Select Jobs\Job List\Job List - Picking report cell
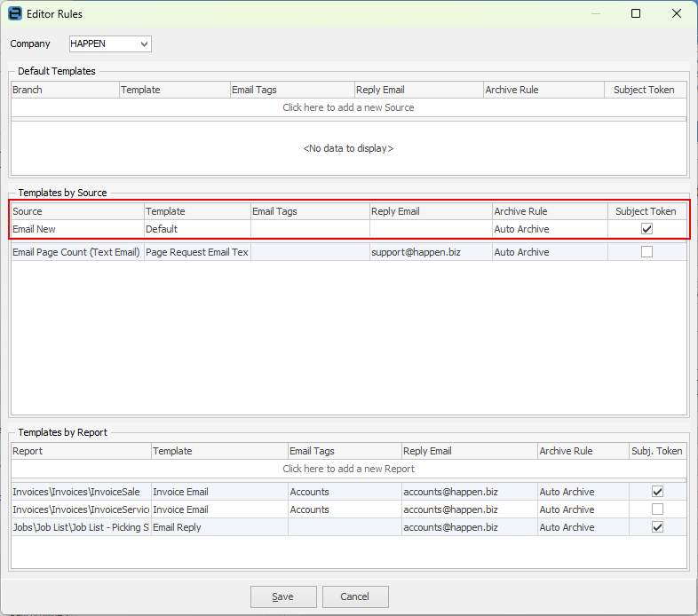698x616 pixels. (x=82, y=527)
